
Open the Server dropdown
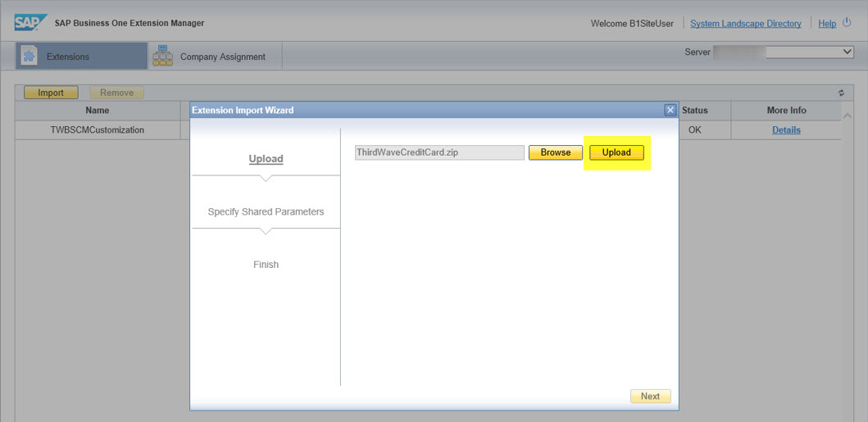tap(809, 52)
